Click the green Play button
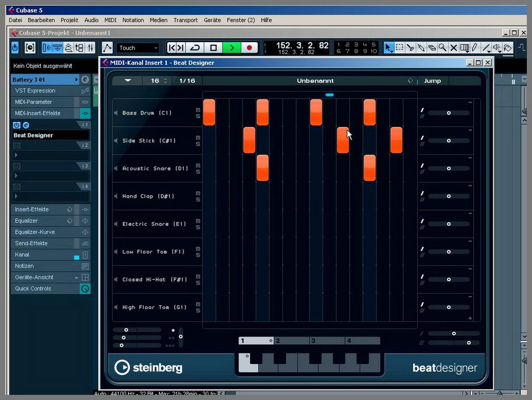The image size is (532, 400). click(232, 48)
